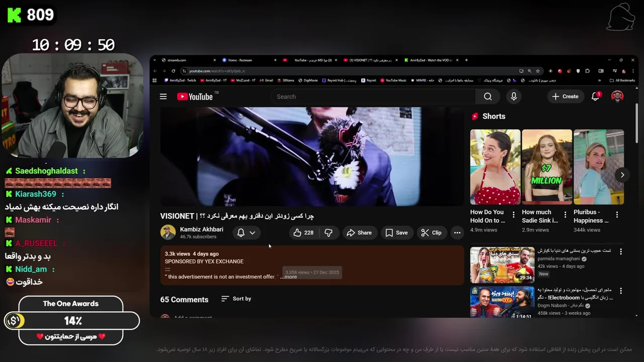Save the video to a playlist
644x362 pixels.
click(x=396, y=233)
